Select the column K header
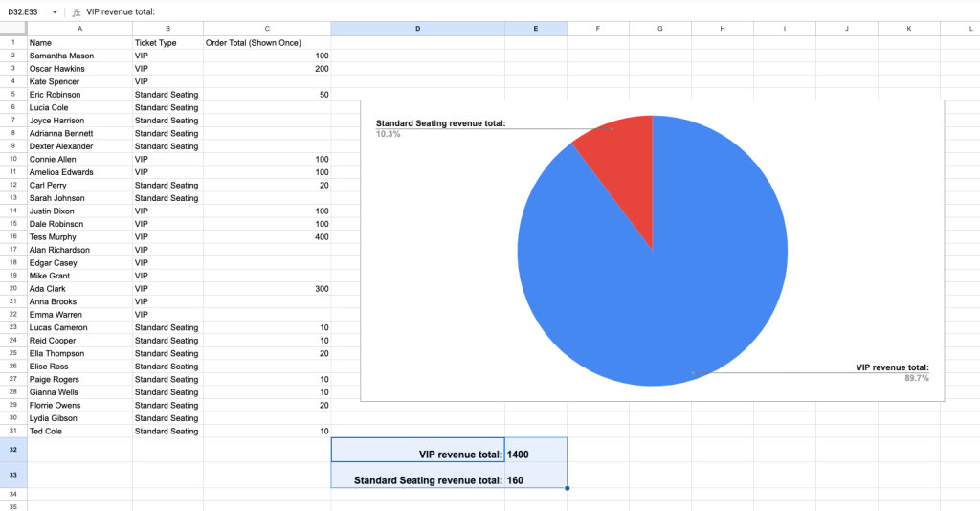This screenshot has height=511, width=980. coord(908,29)
